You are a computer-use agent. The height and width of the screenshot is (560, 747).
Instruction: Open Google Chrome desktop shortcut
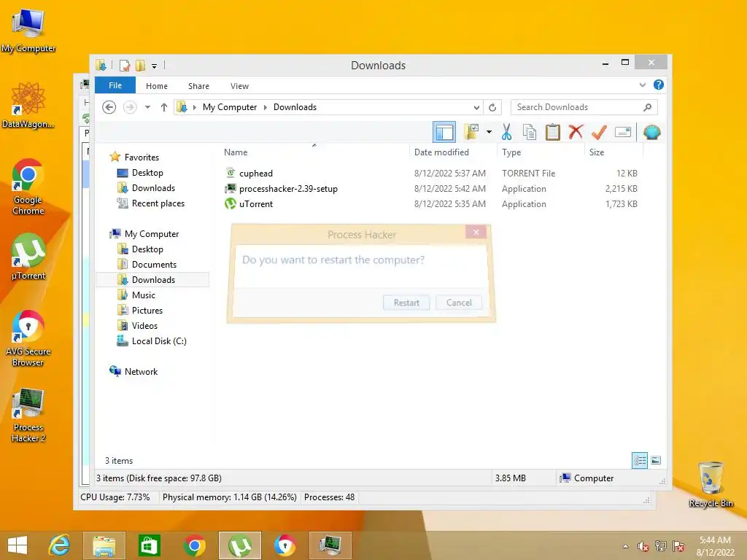coord(28,187)
